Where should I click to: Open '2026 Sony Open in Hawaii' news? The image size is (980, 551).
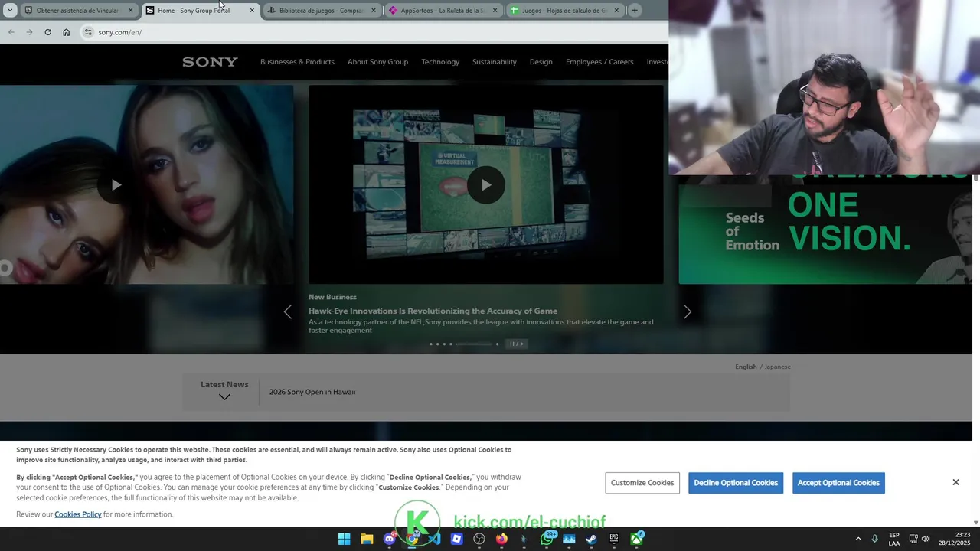312,392
